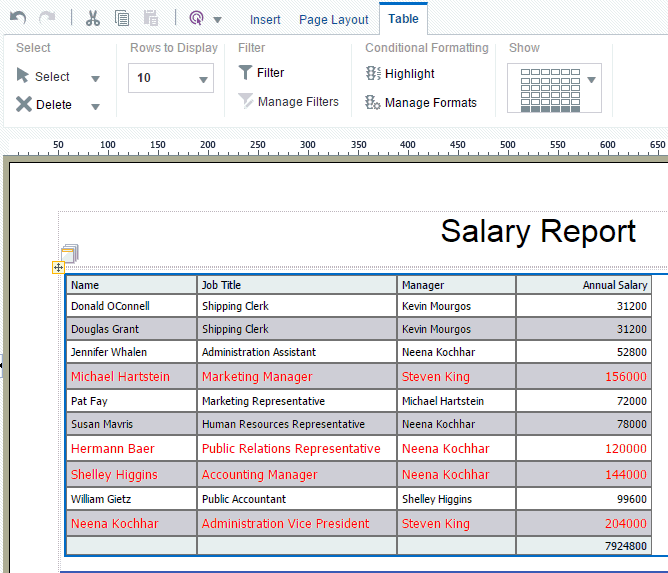668x573 pixels.
Task: Click the stacked pages icon above table
Action: (x=69, y=253)
